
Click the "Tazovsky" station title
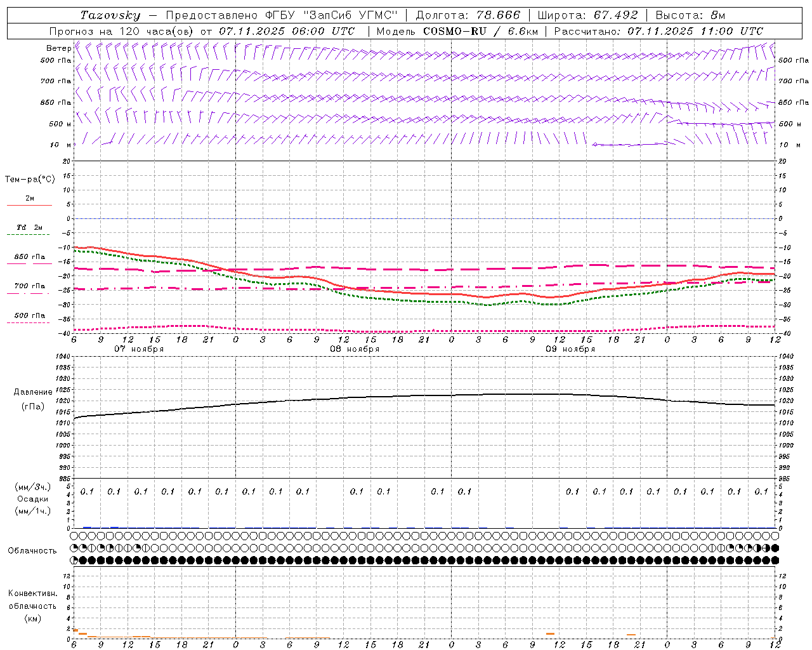point(110,15)
